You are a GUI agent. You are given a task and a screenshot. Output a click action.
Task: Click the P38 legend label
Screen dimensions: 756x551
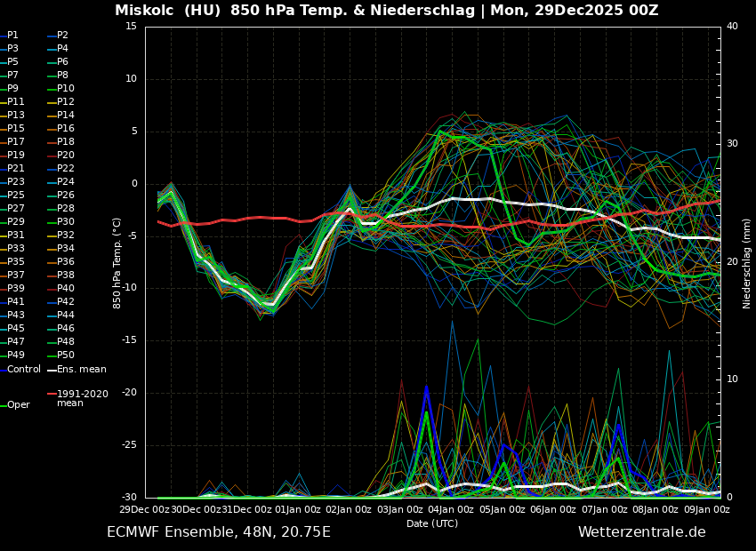tap(66, 275)
